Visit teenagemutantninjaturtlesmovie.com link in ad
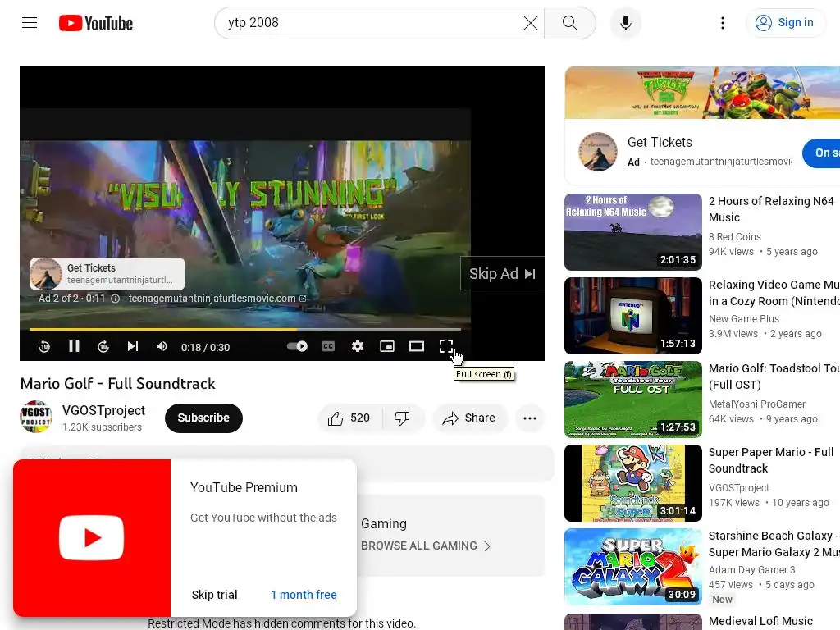 pyautogui.click(x=217, y=299)
